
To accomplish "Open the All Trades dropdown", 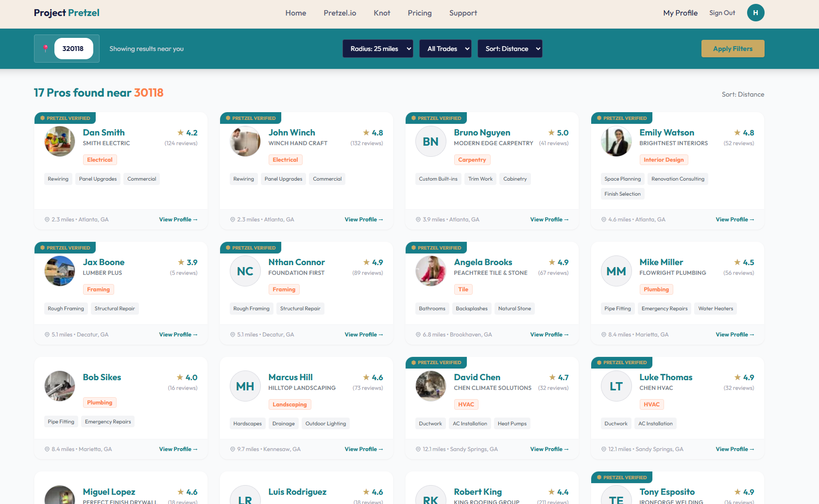I will [x=445, y=49].
